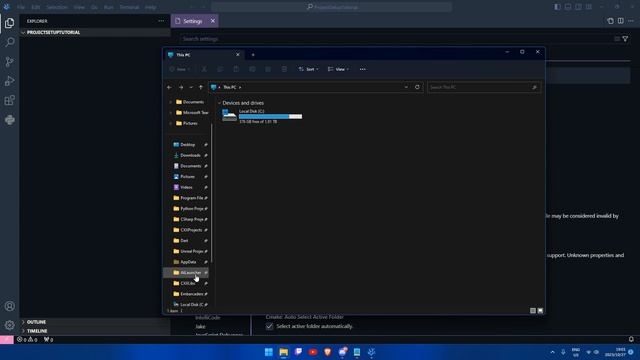Open the Desktop quick access folder
This screenshot has height=360, width=640.
click(188, 145)
